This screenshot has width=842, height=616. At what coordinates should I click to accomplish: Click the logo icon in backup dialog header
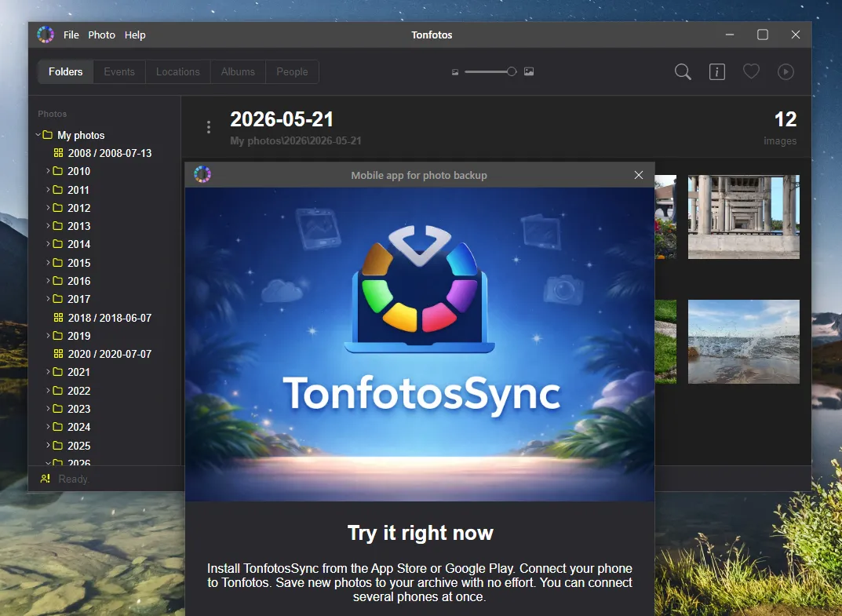pos(202,174)
